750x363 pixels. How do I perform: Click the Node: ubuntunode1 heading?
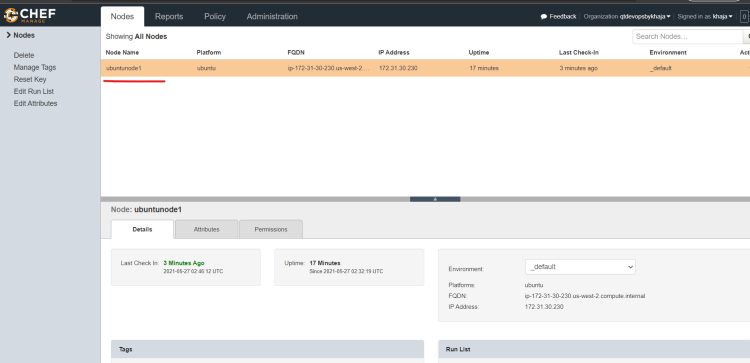(146, 209)
